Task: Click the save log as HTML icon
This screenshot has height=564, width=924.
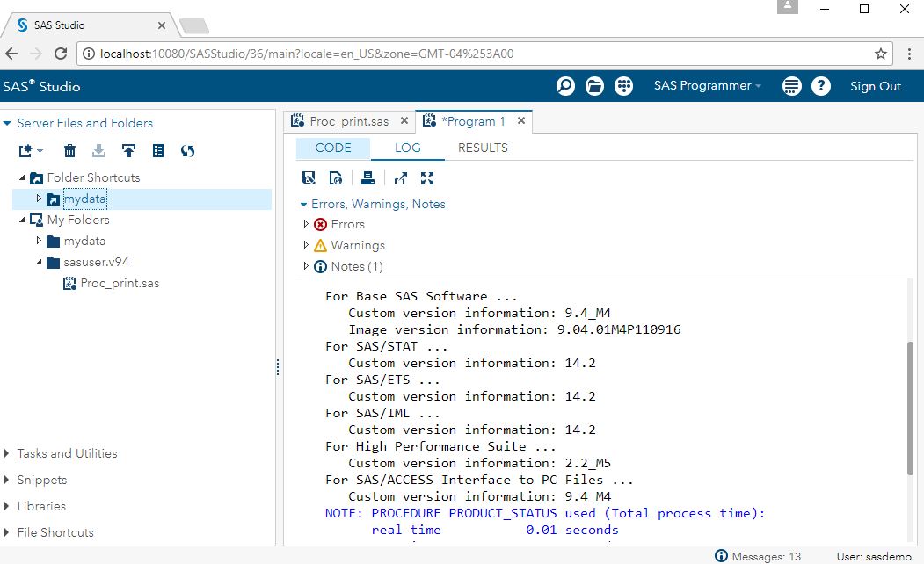Action: point(336,177)
